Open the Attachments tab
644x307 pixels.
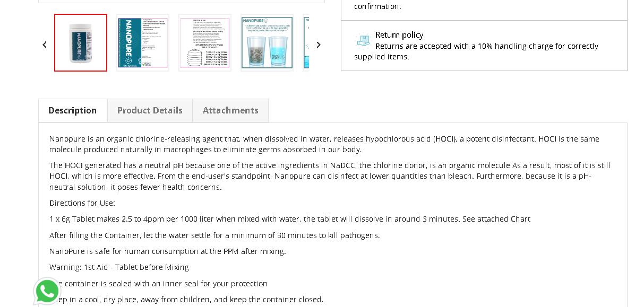click(x=230, y=110)
